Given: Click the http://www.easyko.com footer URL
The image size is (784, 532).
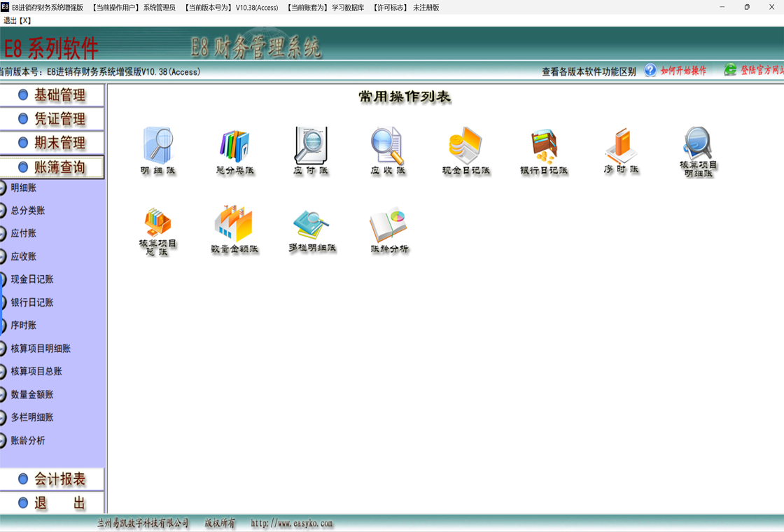Looking at the screenshot, I should click(292, 524).
